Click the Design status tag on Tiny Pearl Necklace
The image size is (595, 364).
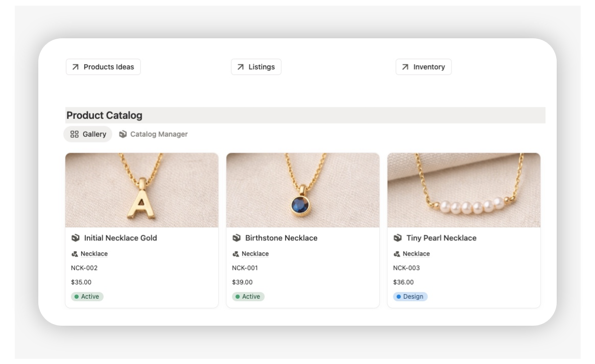411,296
